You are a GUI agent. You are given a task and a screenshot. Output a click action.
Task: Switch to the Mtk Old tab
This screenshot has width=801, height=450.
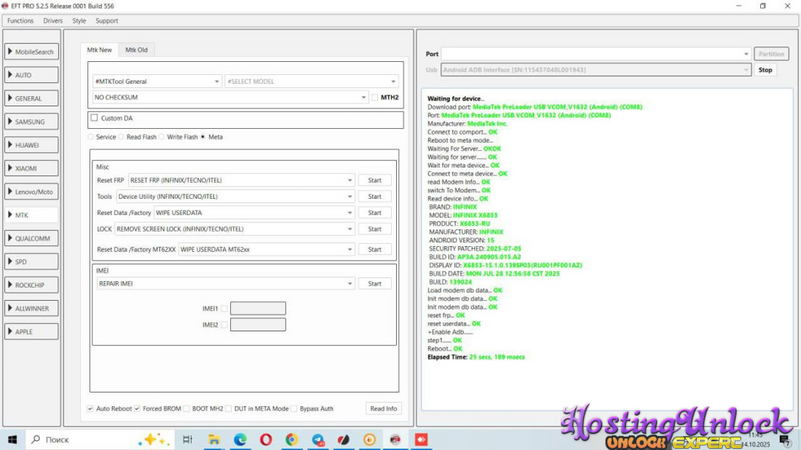tap(136, 50)
